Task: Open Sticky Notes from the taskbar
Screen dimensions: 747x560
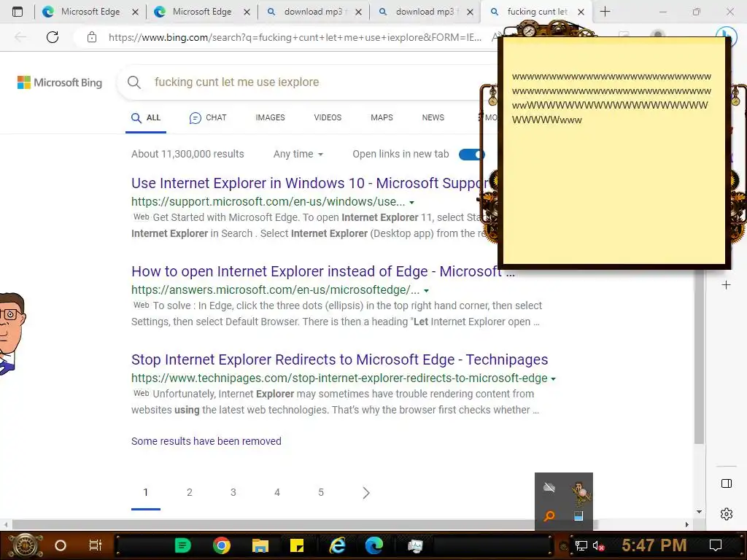Action: [298, 545]
